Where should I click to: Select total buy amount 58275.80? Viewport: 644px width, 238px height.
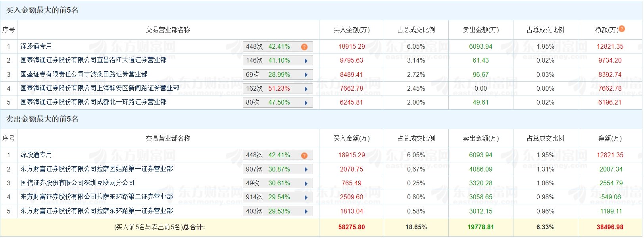tap(352, 227)
